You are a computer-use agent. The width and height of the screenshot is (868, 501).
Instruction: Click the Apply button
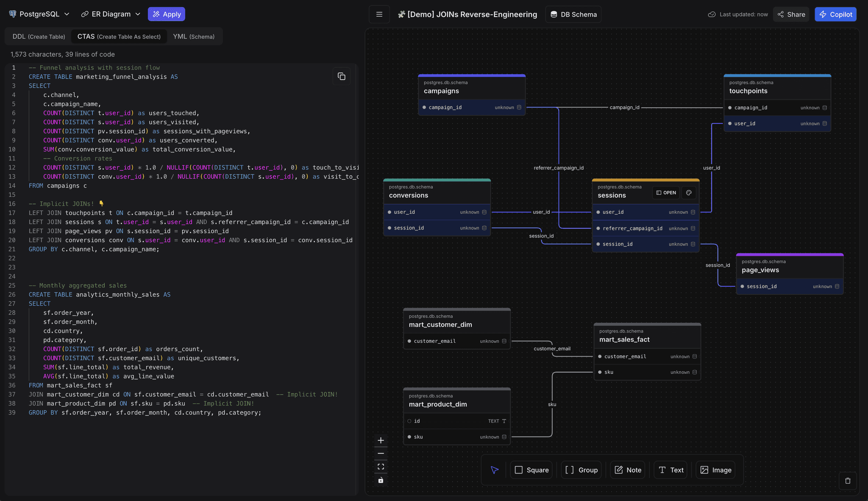[167, 14]
